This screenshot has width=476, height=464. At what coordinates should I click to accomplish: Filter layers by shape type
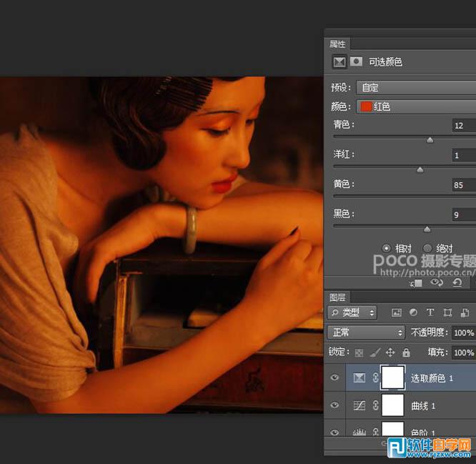[447, 312]
